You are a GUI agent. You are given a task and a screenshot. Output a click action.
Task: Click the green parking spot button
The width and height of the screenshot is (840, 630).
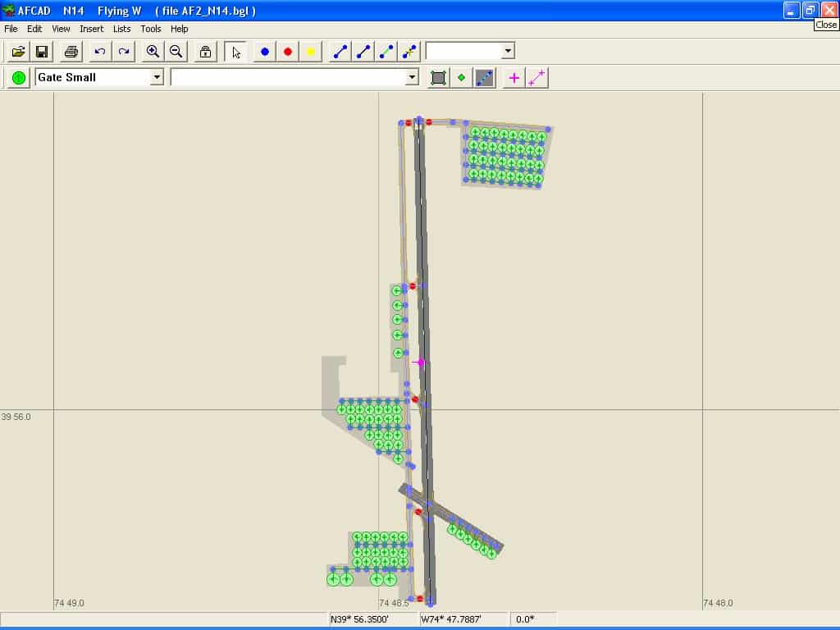point(18,78)
